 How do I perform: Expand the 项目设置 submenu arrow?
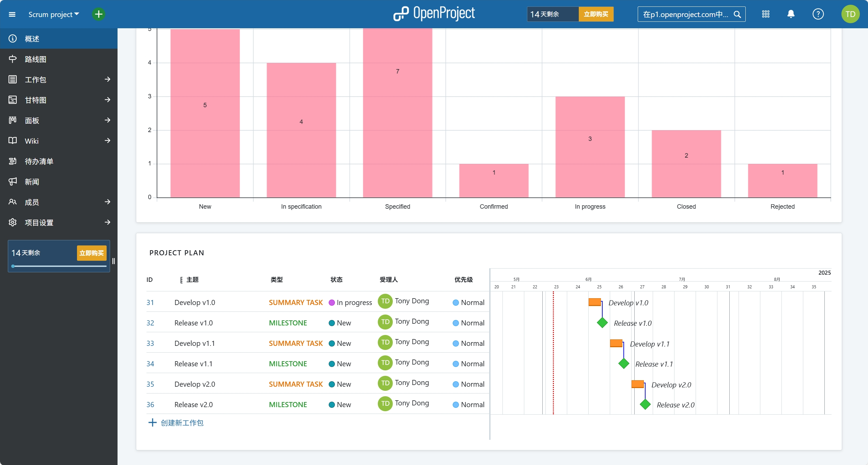[x=108, y=222]
